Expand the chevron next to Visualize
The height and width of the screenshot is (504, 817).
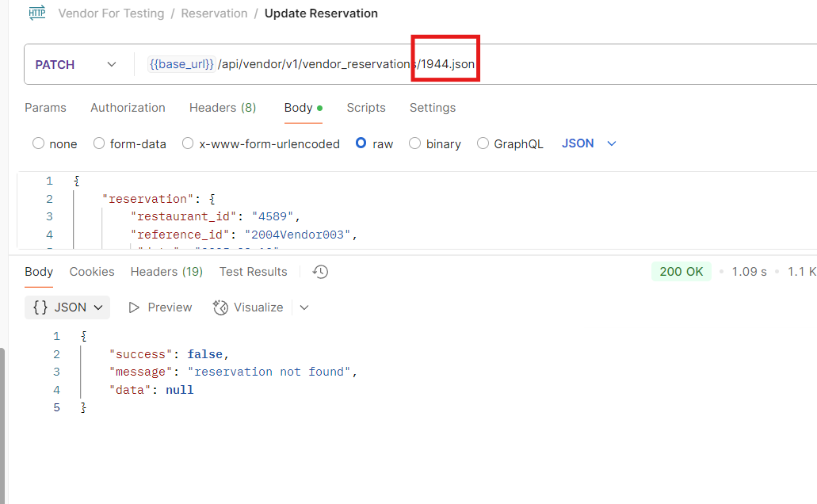pos(304,307)
